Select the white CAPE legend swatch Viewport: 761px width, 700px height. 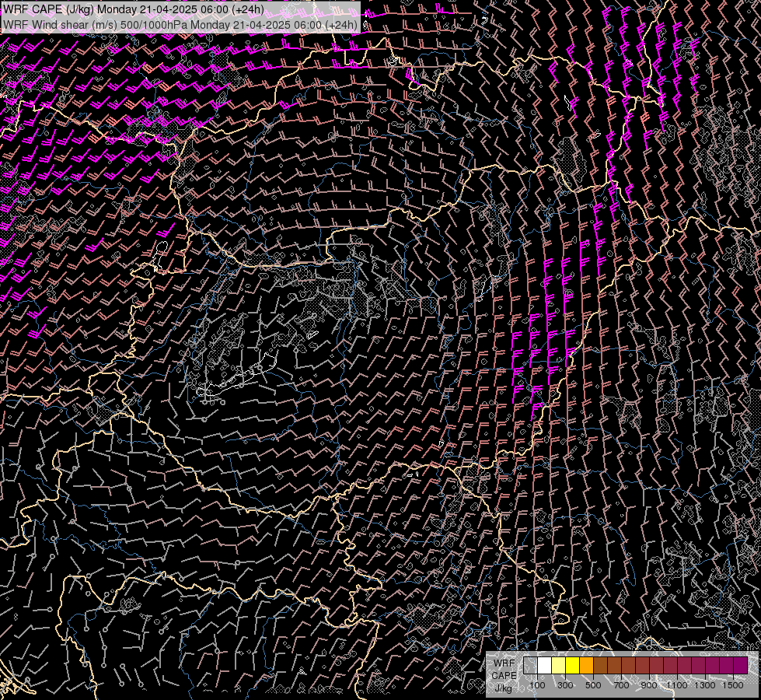pyautogui.click(x=545, y=665)
